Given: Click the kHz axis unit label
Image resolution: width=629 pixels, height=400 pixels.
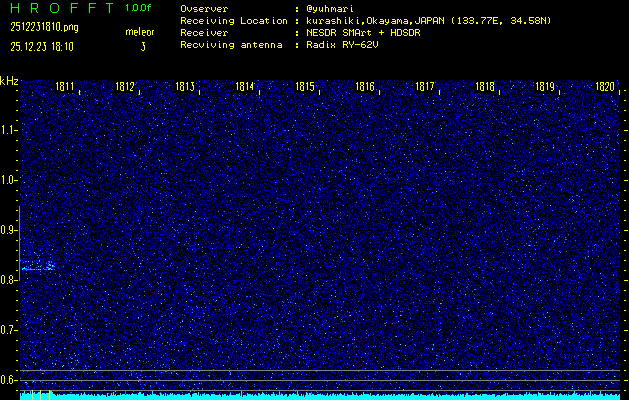Looking at the screenshot, I should [x=9, y=81].
